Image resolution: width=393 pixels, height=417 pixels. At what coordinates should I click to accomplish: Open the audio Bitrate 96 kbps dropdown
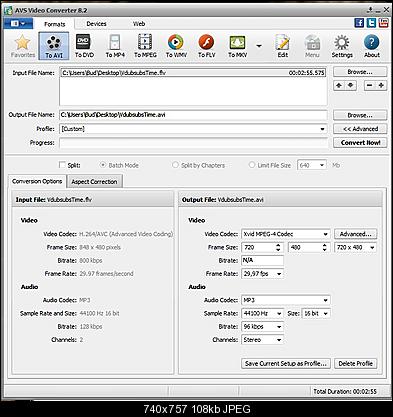(x=262, y=327)
